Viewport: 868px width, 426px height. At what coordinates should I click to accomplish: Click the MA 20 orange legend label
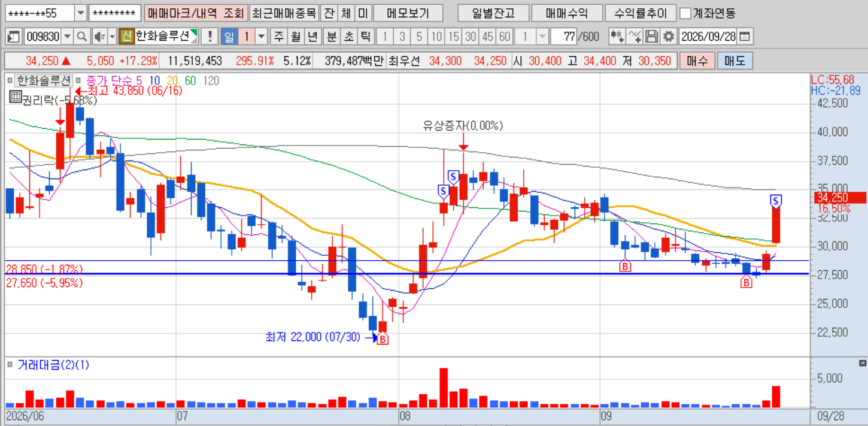pyautogui.click(x=172, y=80)
